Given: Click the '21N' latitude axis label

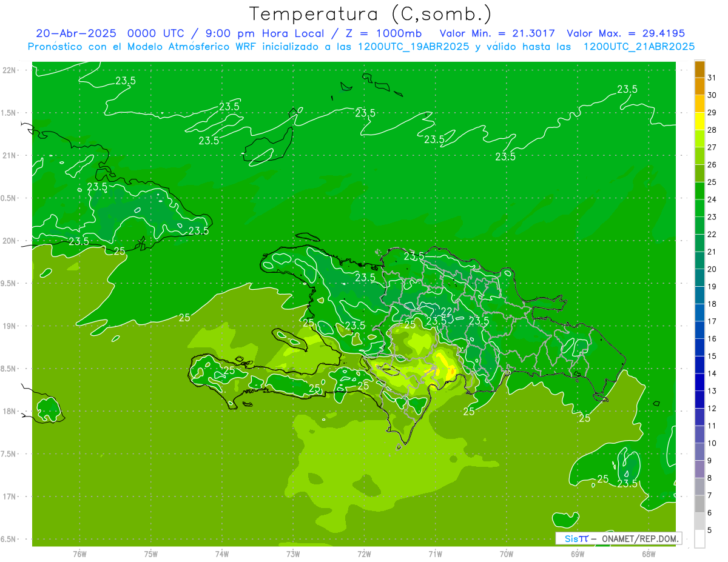Looking at the screenshot, I should click(8, 156).
